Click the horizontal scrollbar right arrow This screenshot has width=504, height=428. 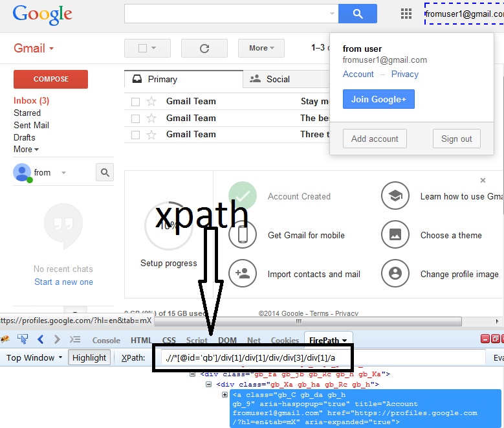497,321
